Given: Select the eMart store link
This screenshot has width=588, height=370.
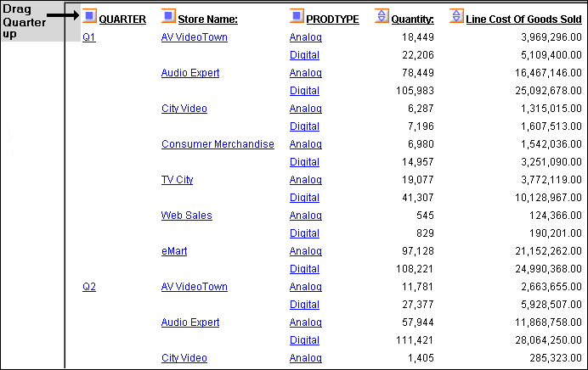Looking at the screenshot, I should pyautogui.click(x=174, y=251).
